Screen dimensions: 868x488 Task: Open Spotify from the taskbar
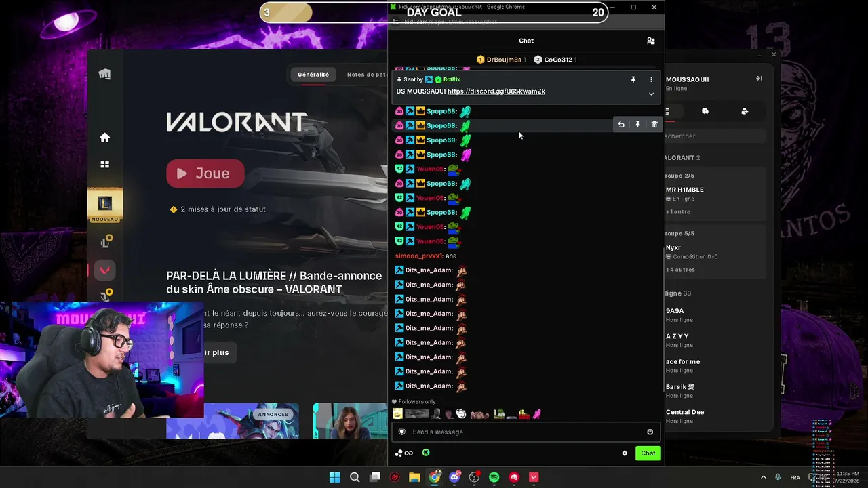[x=494, y=477]
